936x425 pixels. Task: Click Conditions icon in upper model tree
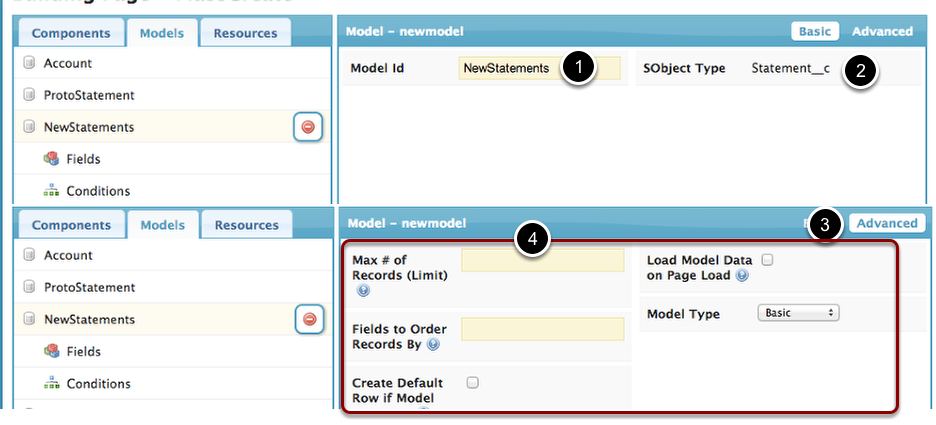(x=51, y=191)
